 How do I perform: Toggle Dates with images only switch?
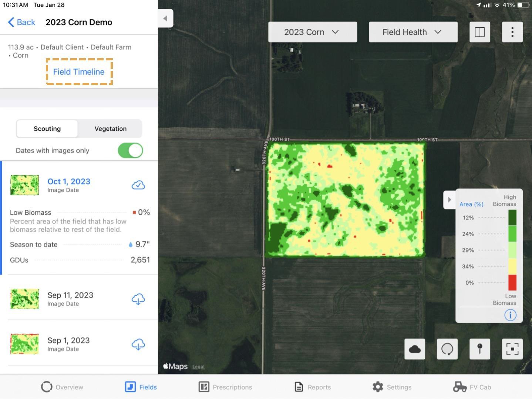(130, 151)
